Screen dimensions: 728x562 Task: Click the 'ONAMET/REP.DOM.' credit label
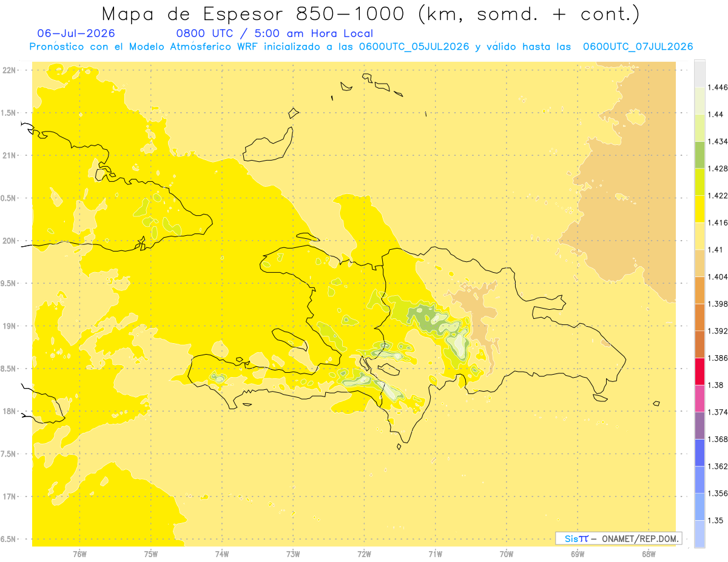point(641,538)
